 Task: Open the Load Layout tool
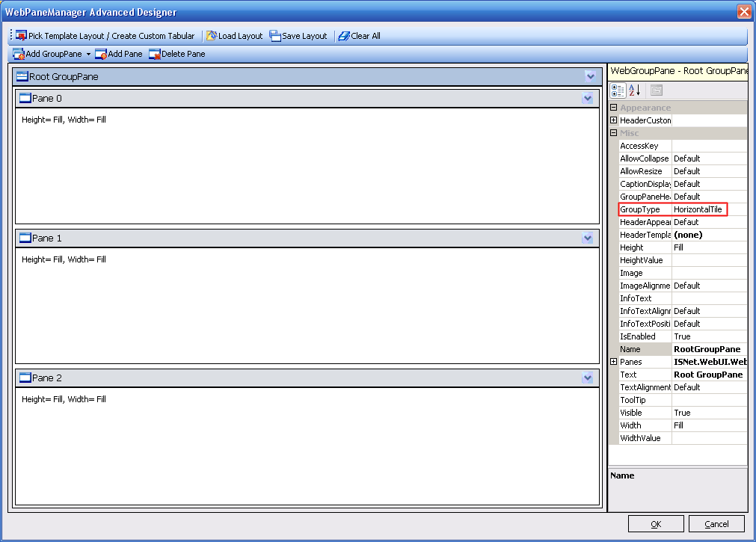(x=234, y=36)
